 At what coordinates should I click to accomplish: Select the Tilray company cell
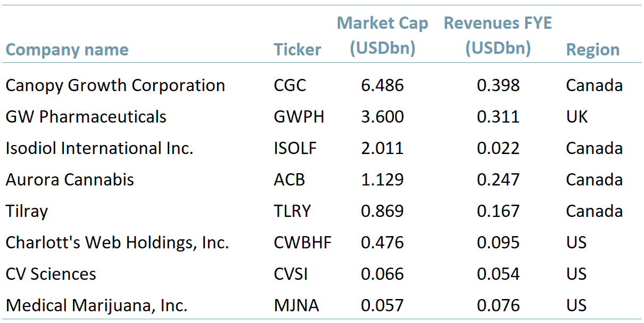pos(27,211)
